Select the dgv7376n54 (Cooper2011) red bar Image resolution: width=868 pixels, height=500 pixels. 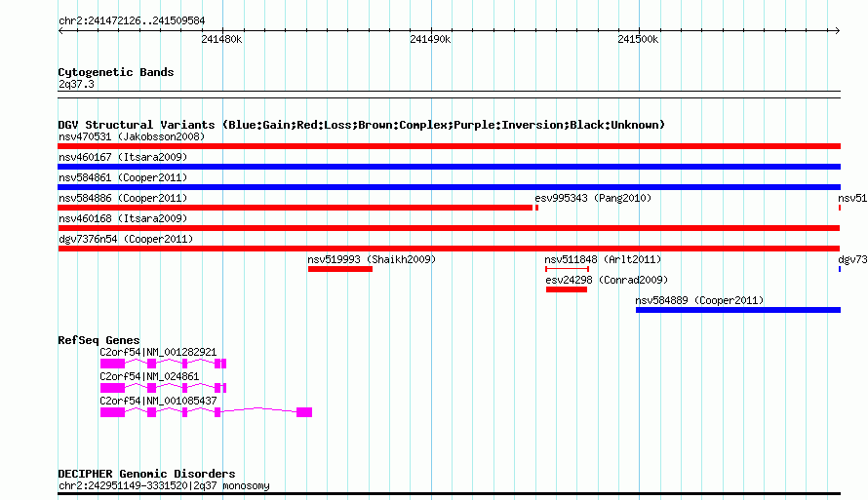coord(449,249)
